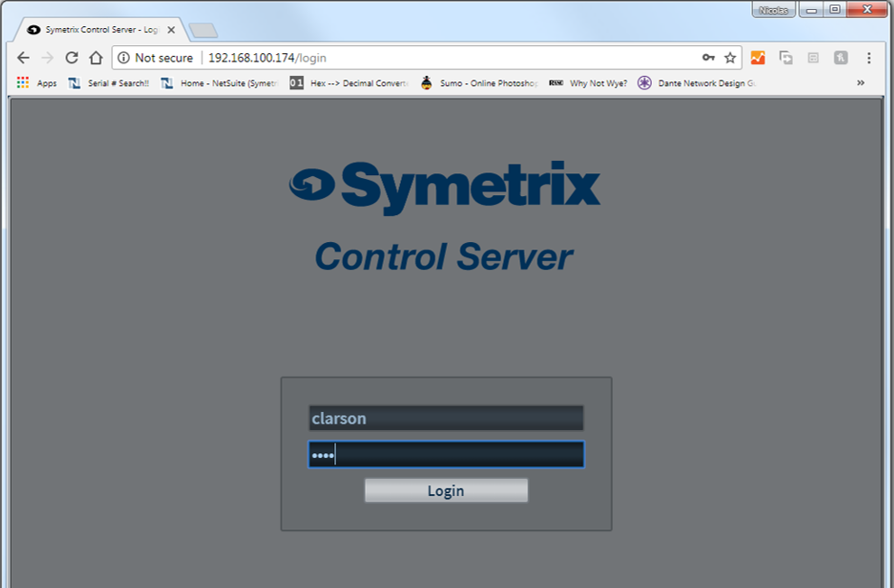View the Not secure site info icon
894x588 pixels.
(x=124, y=58)
